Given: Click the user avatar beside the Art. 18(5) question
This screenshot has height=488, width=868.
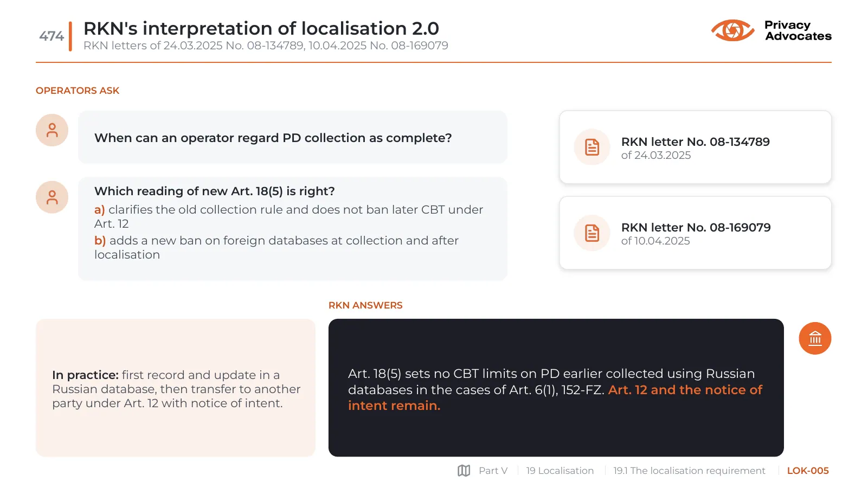Looking at the screenshot, I should (52, 197).
